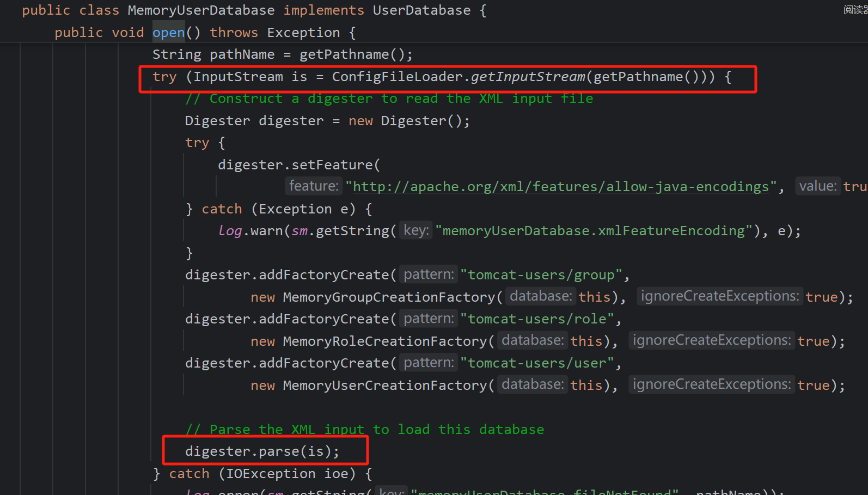Click the MemoryUserDatabase class name in header line
Screen dimensions: 868x495
201,10
